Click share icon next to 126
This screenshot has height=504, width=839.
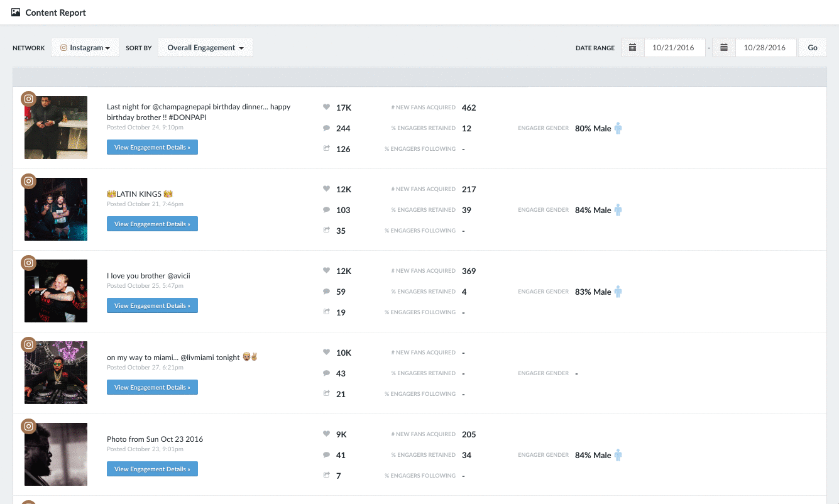(326, 148)
